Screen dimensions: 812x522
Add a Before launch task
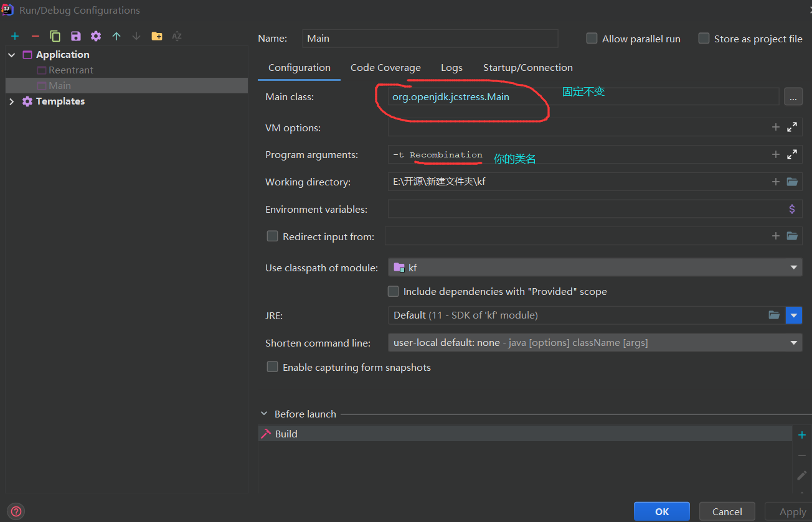click(802, 435)
